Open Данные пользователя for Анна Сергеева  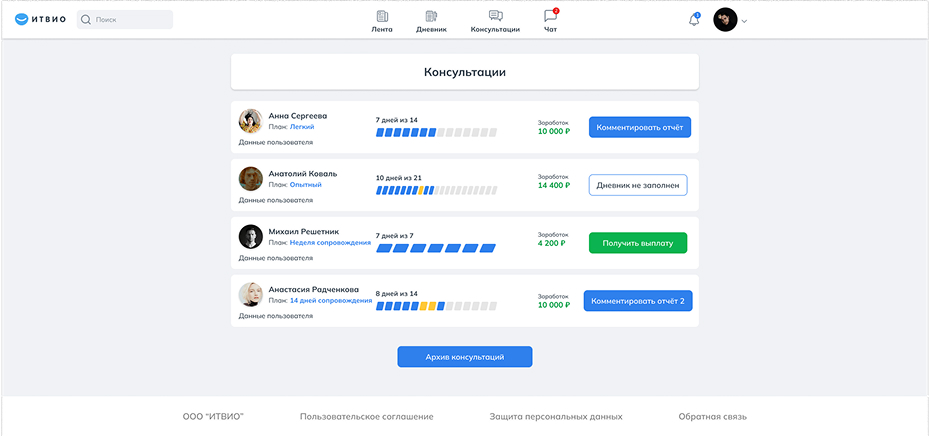(275, 142)
